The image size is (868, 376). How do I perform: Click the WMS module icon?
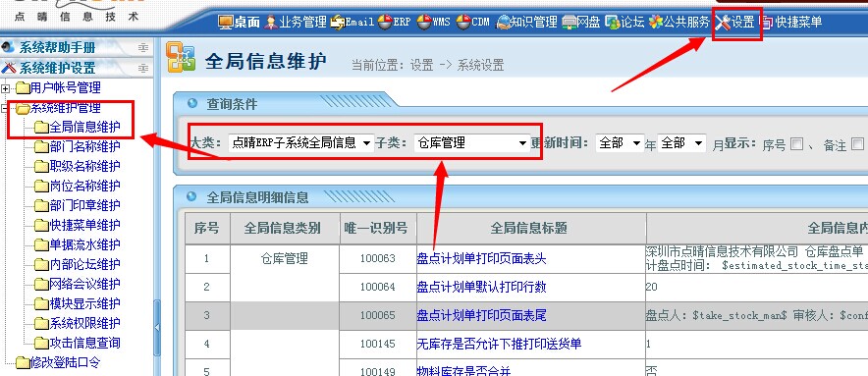(x=424, y=23)
